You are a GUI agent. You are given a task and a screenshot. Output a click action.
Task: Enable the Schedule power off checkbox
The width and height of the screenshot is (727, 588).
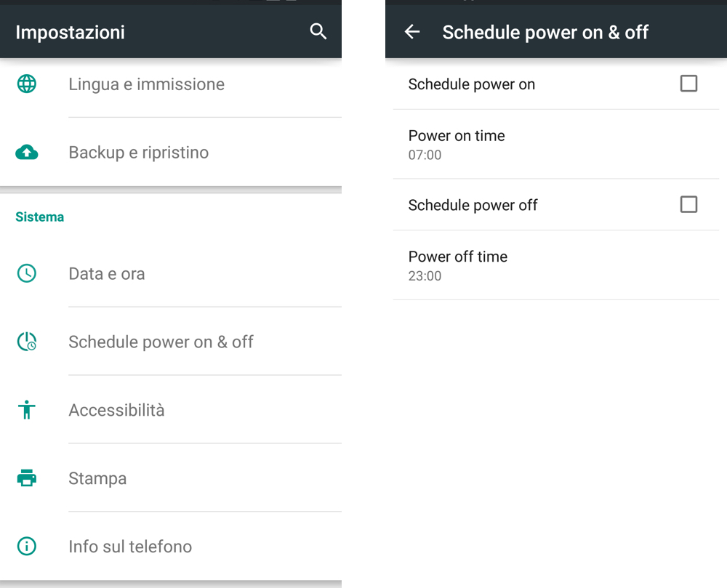(688, 204)
